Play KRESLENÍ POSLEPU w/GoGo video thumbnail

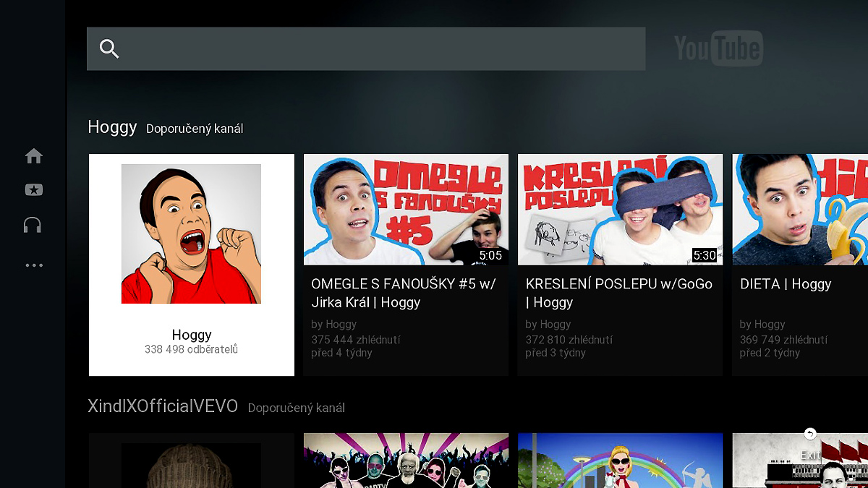coord(620,210)
